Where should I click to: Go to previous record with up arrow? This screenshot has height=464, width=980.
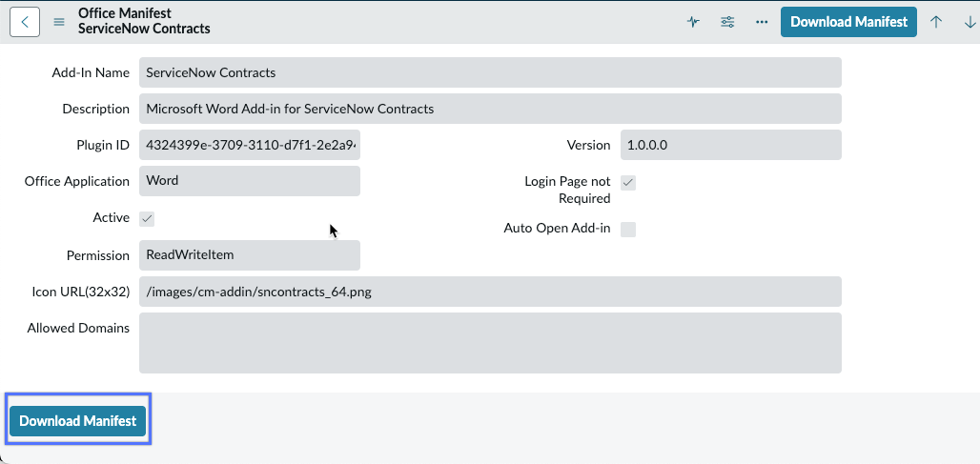tap(935, 22)
